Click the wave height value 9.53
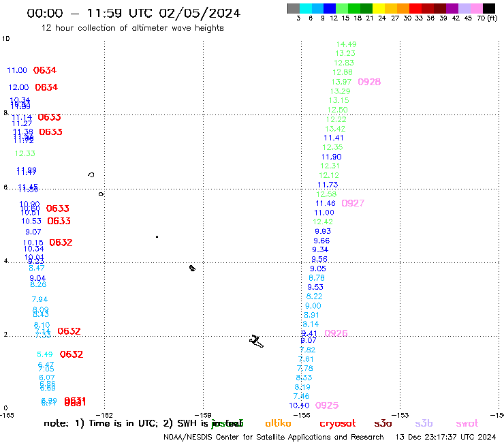Image resolution: width=504 pixels, height=443 pixels. click(x=315, y=288)
